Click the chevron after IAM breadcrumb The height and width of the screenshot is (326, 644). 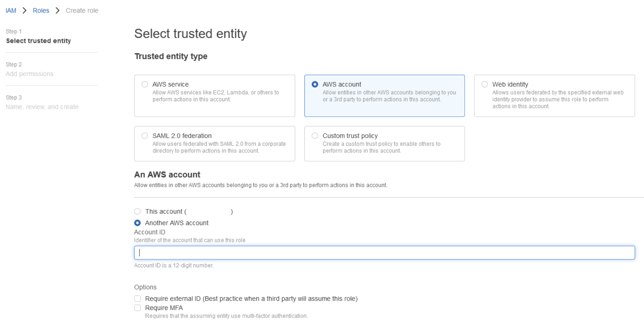[25, 11]
